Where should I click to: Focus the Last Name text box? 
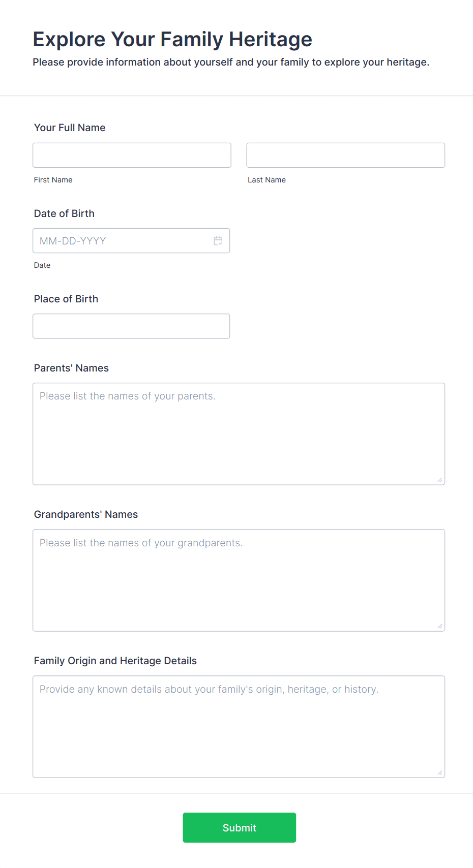(x=345, y=155)
